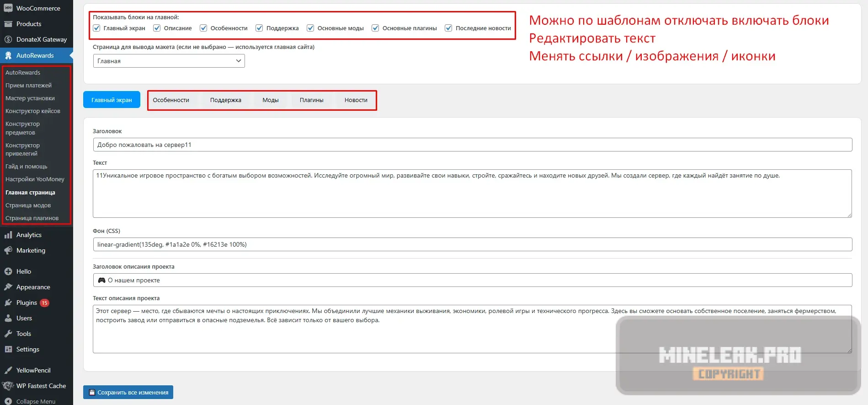Open DonateX Gateway dollar icon
The height and width of the screenshot is (405, 868).
(8, 39)
